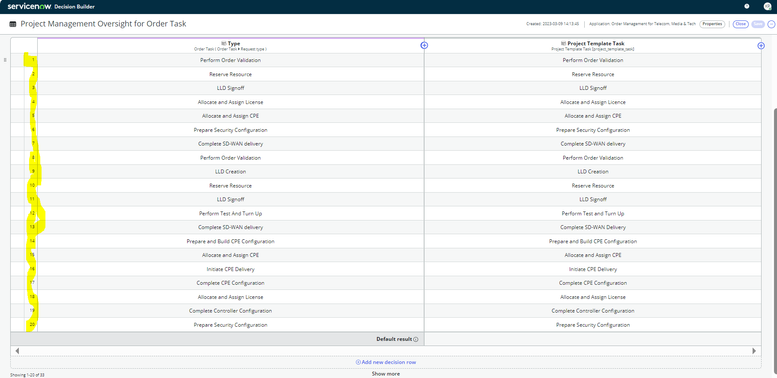Select row 12 Type cell Perform Test And Turn Up

[x=230, y=214]
